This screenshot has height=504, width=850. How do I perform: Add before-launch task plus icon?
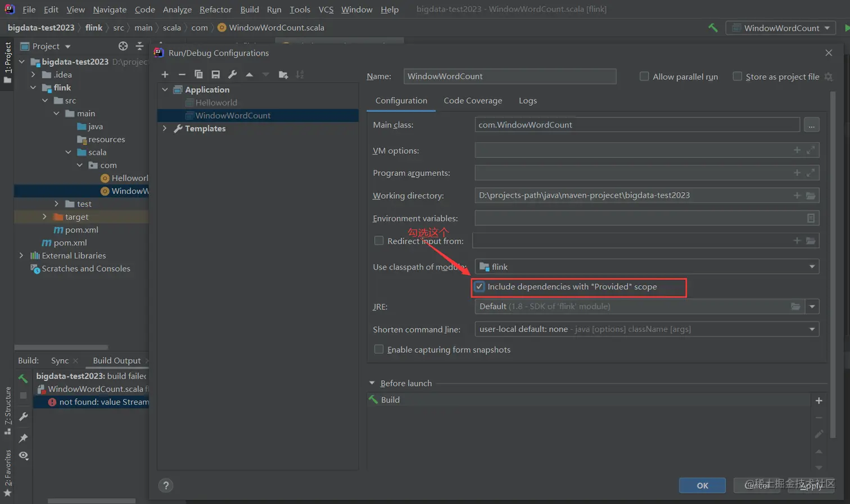pyautogui.click(x=819, y=401)
